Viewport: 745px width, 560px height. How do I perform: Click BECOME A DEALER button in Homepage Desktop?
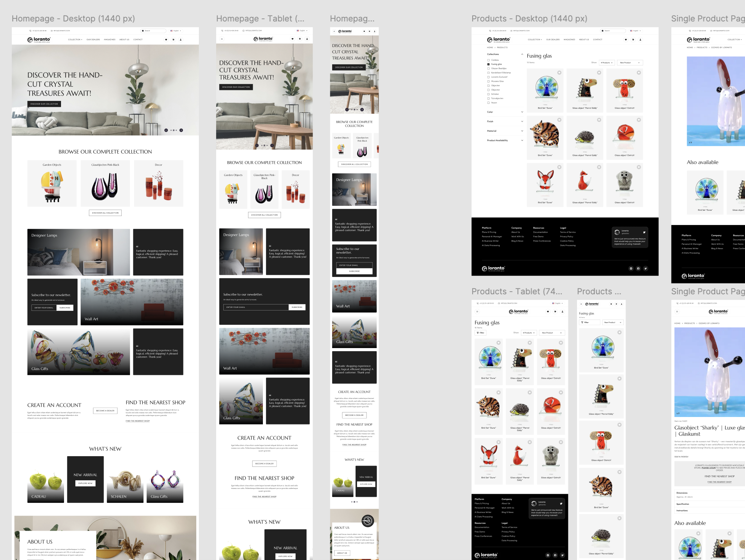point(105,411)
